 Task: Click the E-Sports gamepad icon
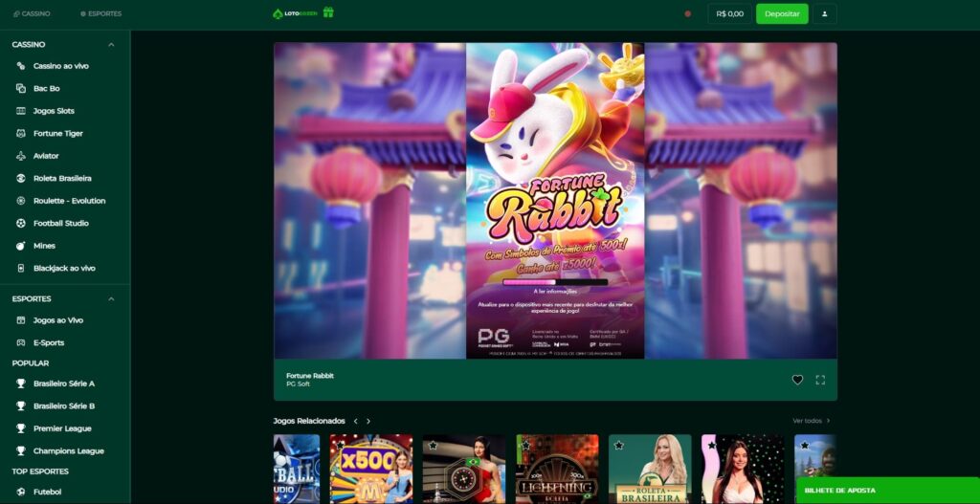click(21, 343)
